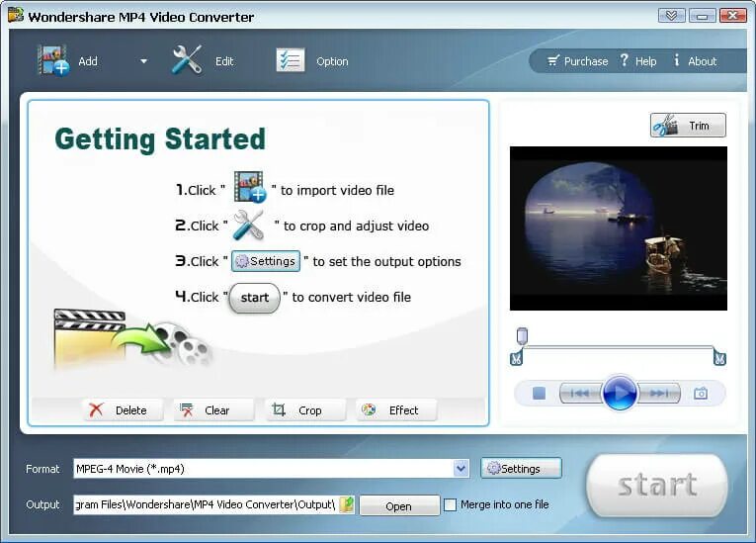Click the right trim scissors marker
756x543 pixels.
click(719, 358)
